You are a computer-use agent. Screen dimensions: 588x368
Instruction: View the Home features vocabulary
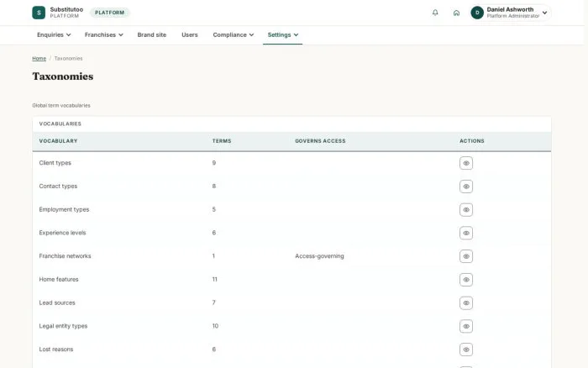point(466,280)
